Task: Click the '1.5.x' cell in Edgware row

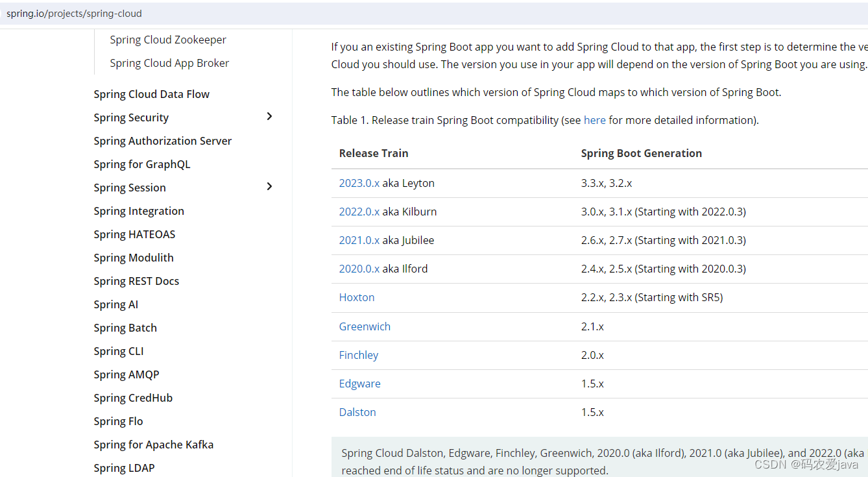Action: [592, 384]
